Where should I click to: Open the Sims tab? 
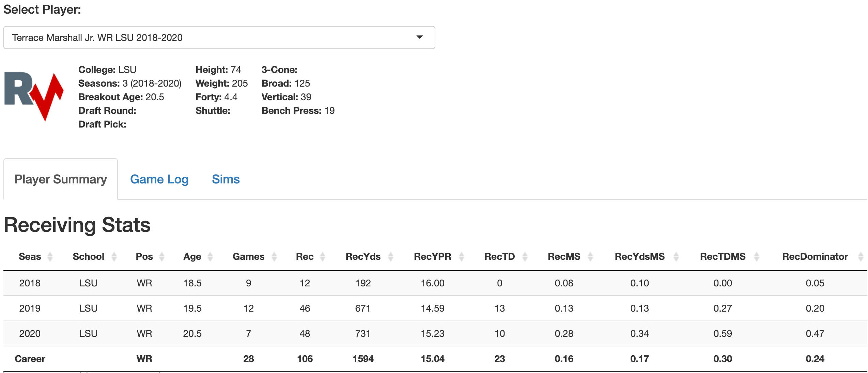coord(226,179)
